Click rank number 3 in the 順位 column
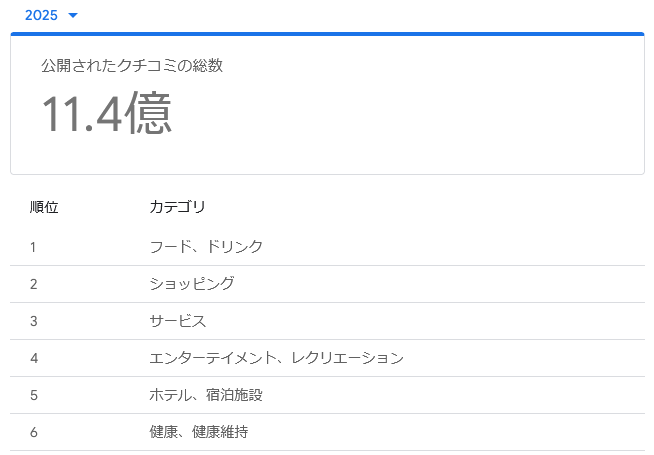 [x=33, y=321]
